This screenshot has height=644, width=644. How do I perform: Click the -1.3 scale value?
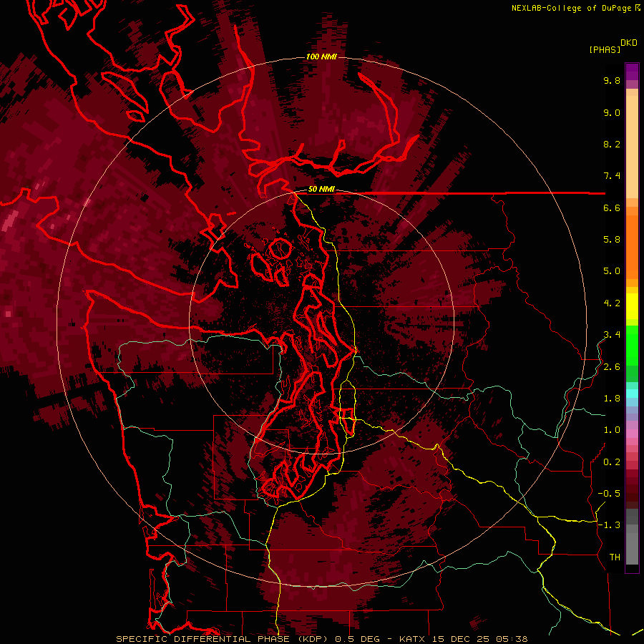[x=609, y=525]
